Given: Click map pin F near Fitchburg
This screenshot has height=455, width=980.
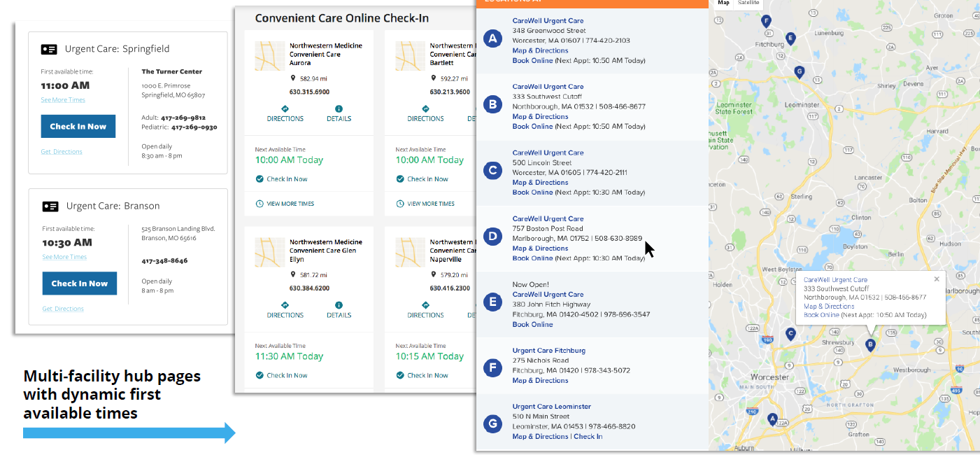Looking at the screenshot, I should (766, 22).
